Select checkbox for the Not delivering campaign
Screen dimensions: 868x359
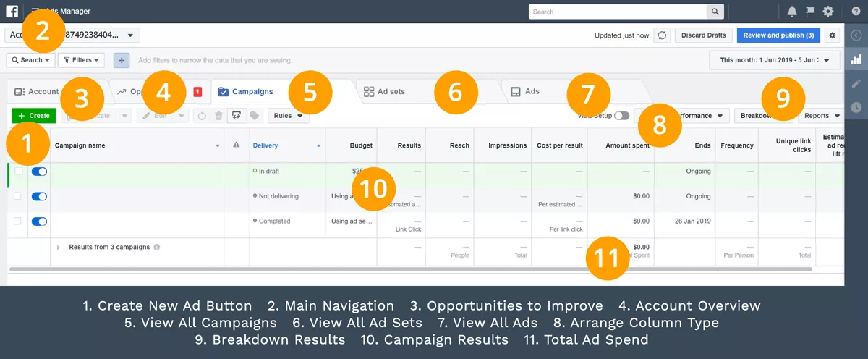(18, 196)
